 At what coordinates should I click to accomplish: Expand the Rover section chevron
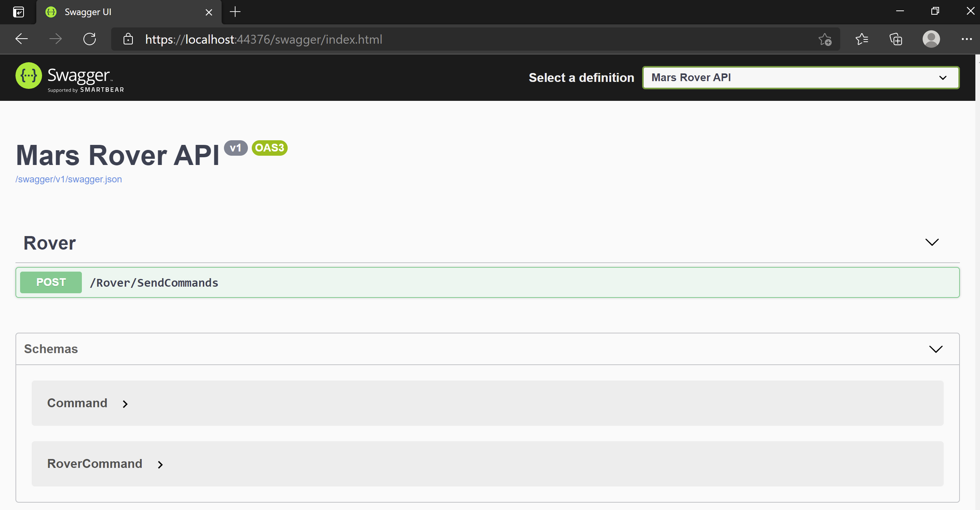(932, 242)
